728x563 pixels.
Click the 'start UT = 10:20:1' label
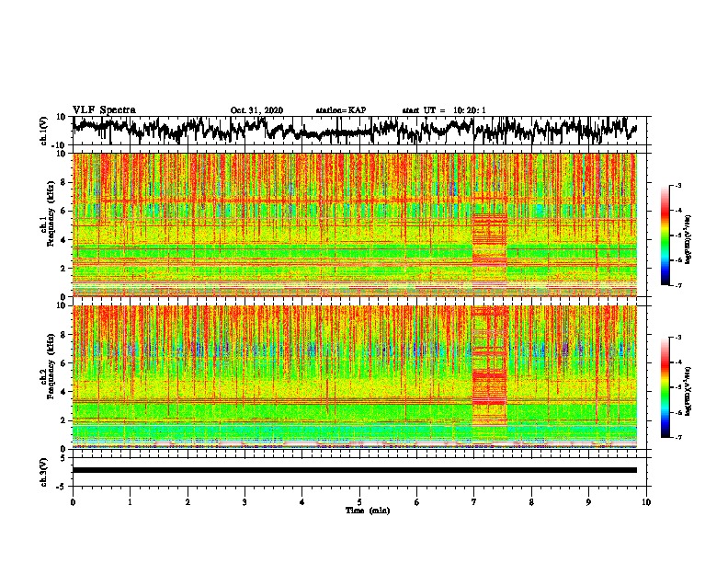point(444,110)
